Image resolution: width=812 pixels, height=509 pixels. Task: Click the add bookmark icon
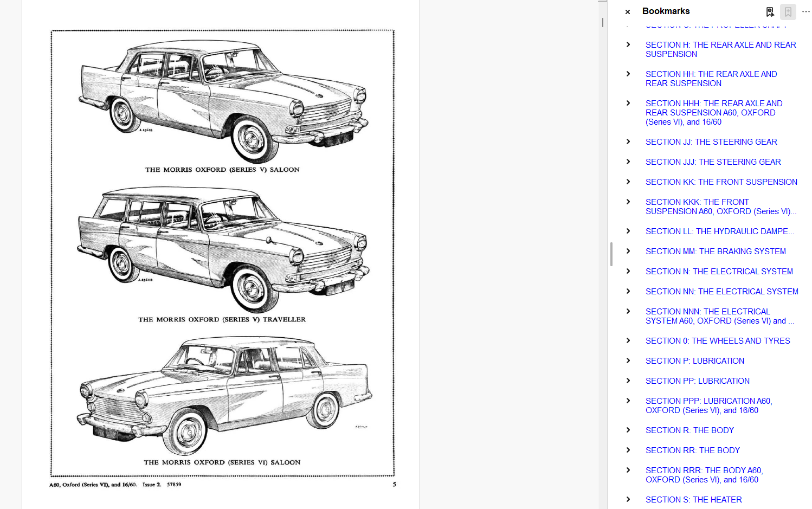(788, 11)
